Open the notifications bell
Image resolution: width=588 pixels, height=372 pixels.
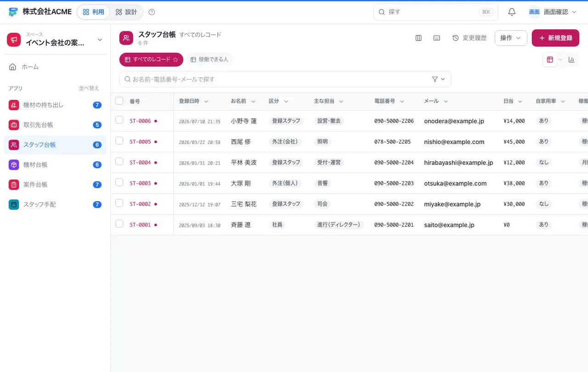coord(512,12)
